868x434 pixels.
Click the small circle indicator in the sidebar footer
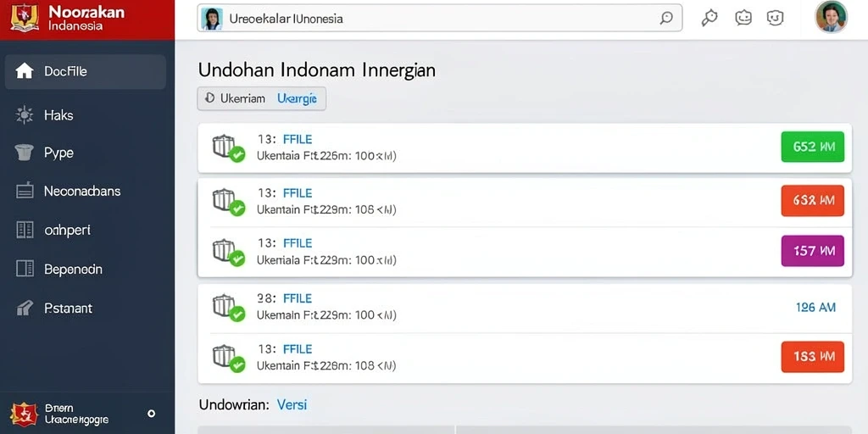click(151, 414)
